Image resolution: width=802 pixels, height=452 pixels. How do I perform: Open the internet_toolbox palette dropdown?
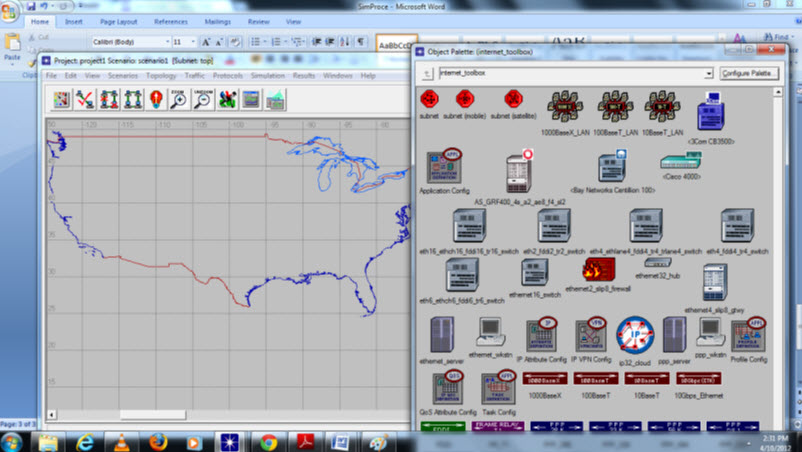pyautogui.click(x=708, y=74)
